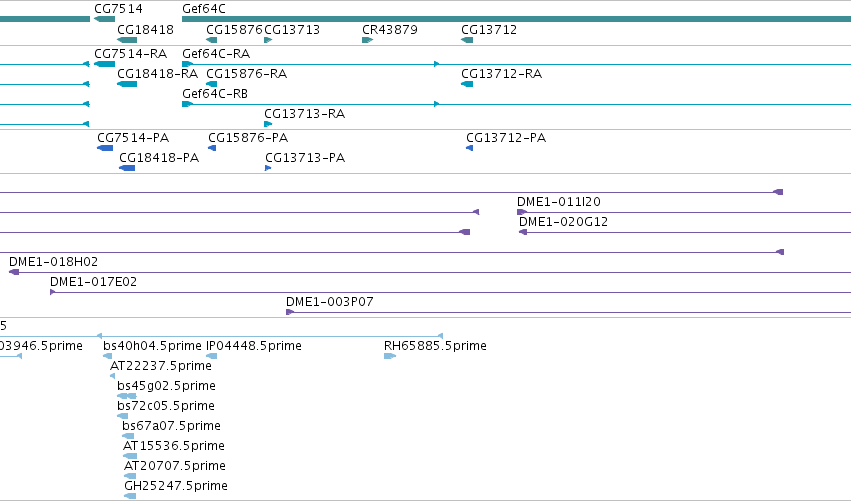
Task: Open the Gef64C-RB transcript label
Action: 215,93
